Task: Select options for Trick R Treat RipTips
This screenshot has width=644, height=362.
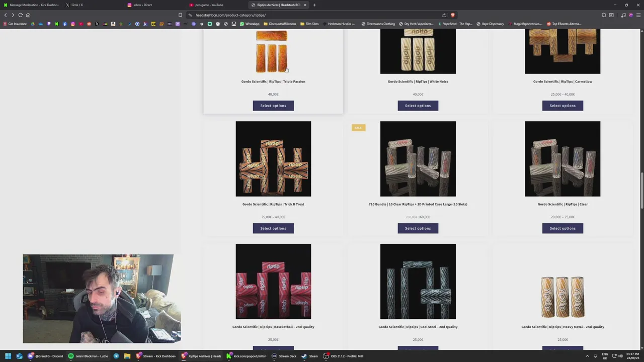Action: (x=273, y=228)
